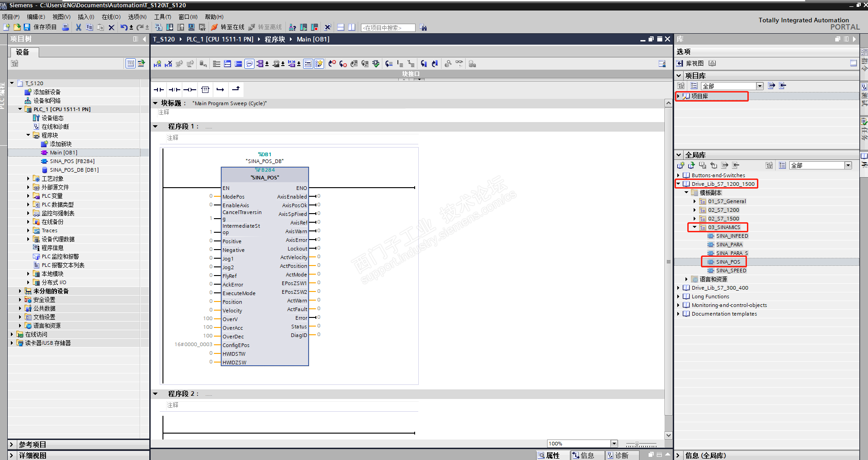Open the 工具(T) menu
This screenshot has height=460, width=868.
(x=162, y=17)
